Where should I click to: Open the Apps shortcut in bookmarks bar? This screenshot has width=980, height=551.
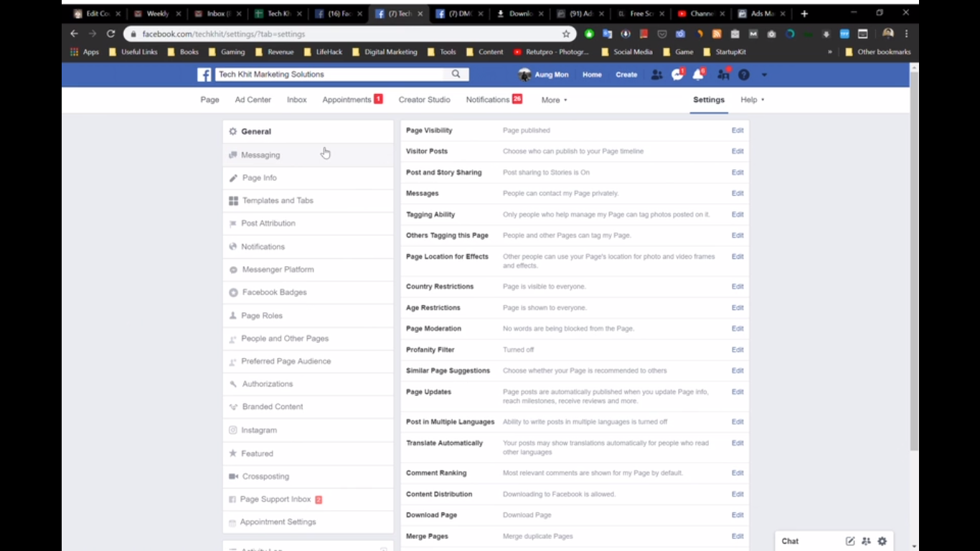pyautogui.click(x=85, y=52)
